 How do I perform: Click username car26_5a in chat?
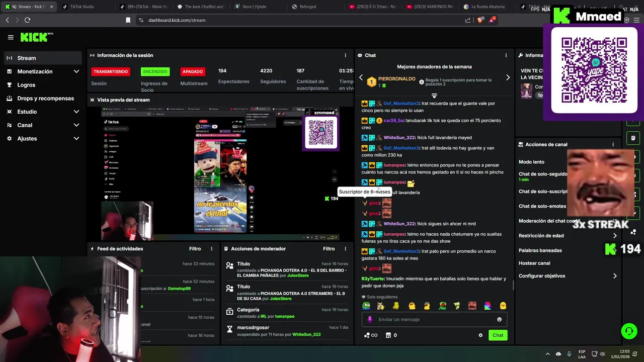pyautogui.click(x=393, y=121)
